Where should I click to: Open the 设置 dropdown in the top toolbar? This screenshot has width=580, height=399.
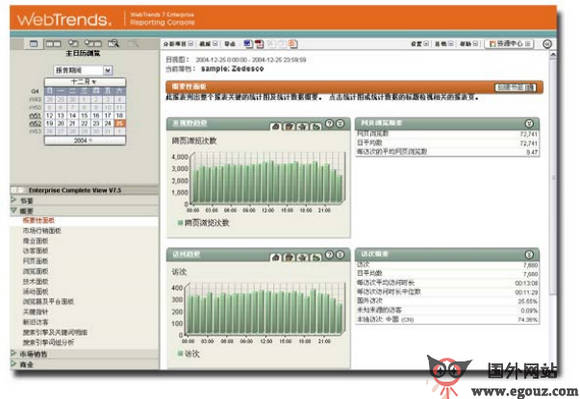tap(420, 44)
